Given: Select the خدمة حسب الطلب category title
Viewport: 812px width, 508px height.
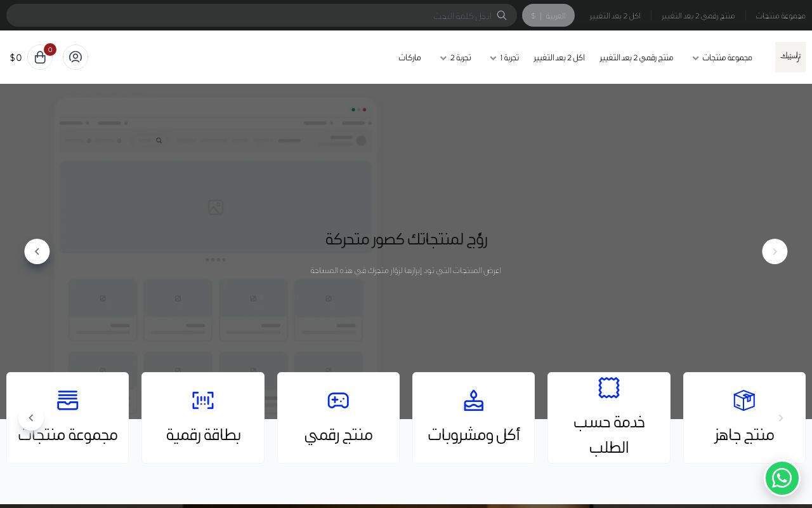Looking at the screenshot, I should click(609, 435).
